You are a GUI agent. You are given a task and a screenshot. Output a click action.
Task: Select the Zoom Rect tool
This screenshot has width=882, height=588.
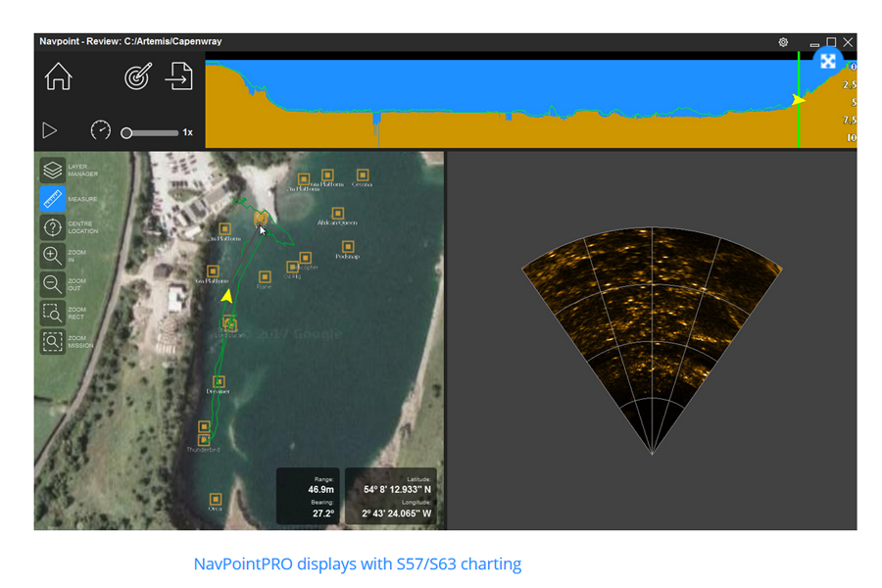(51, 313)
